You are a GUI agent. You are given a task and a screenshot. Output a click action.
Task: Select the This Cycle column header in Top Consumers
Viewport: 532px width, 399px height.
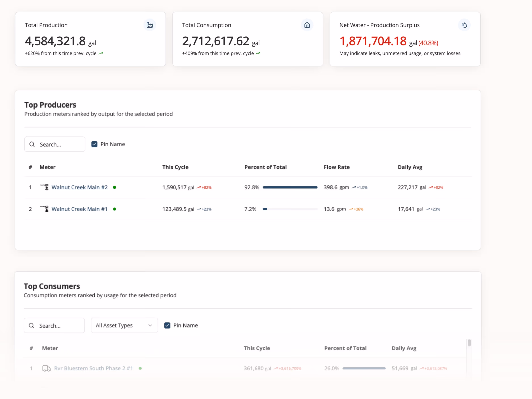coord(257,348)
